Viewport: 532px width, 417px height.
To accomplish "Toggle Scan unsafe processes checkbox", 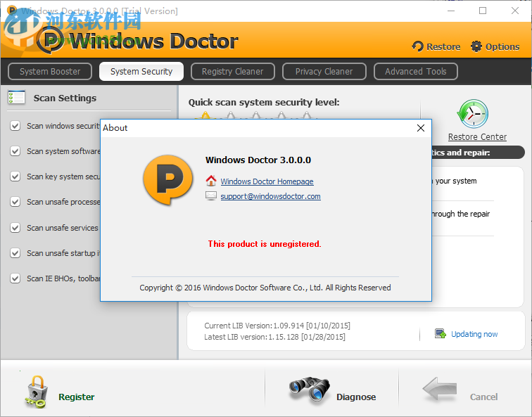I will pos(15,202).
